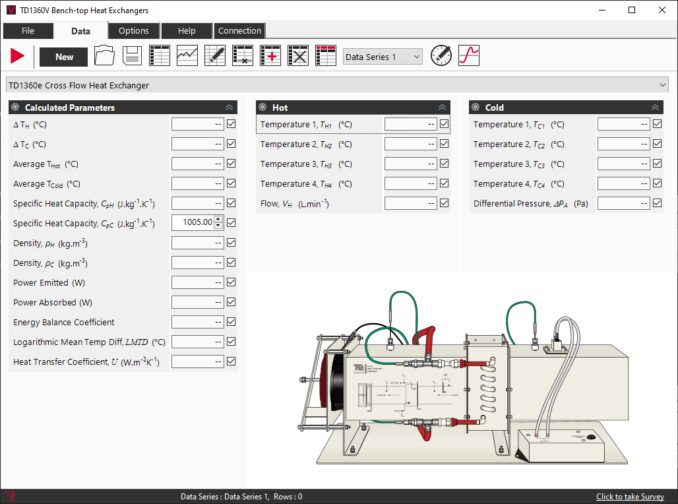Toggle the Cold Temperature 1 TC1 checkbox
This screenshot has width=678, height=504.
pos(657,124)
